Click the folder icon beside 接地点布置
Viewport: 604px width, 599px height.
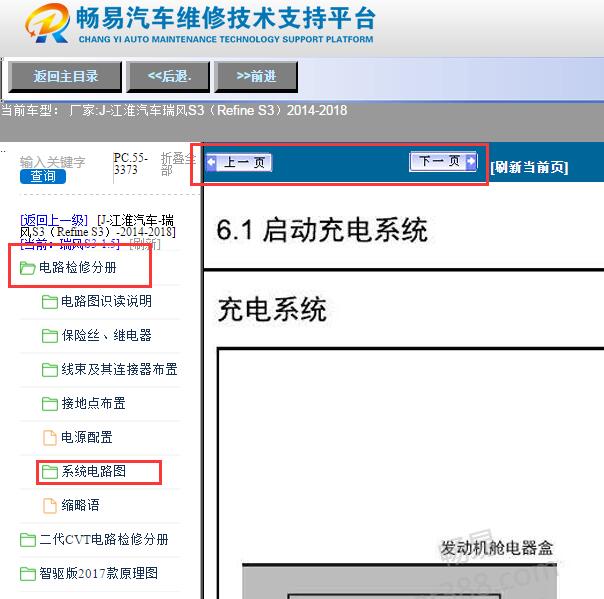[50, 403]
